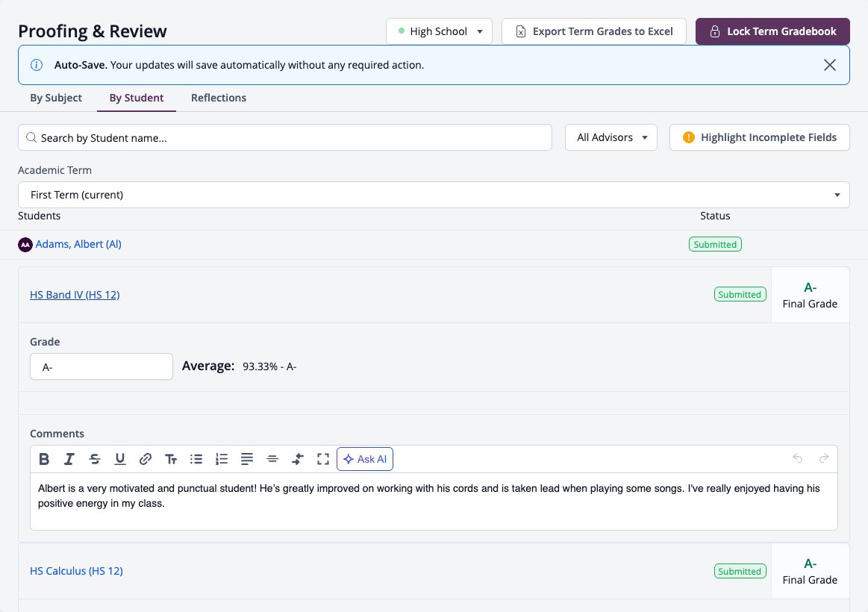This screenshot has width=868, height=612.
Task: Toggle bold formatting in Comments editor
Action: pyautogui.click(x=44, y=459)
